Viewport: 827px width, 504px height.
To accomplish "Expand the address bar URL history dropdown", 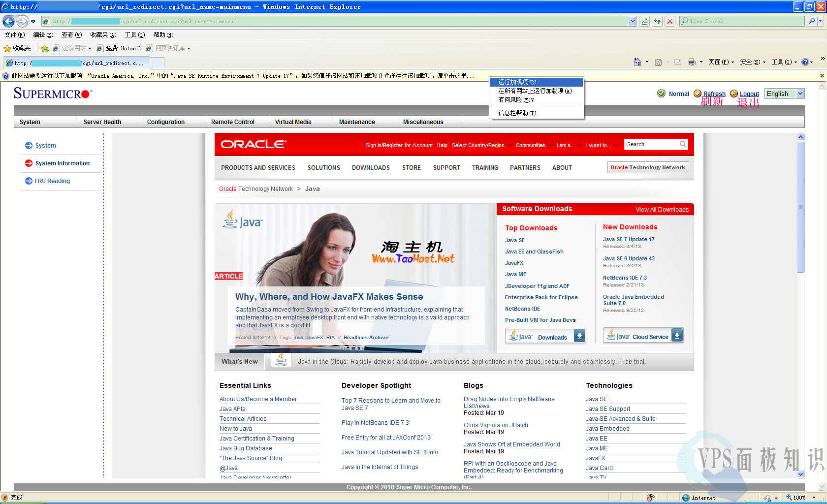I will 633,21.
